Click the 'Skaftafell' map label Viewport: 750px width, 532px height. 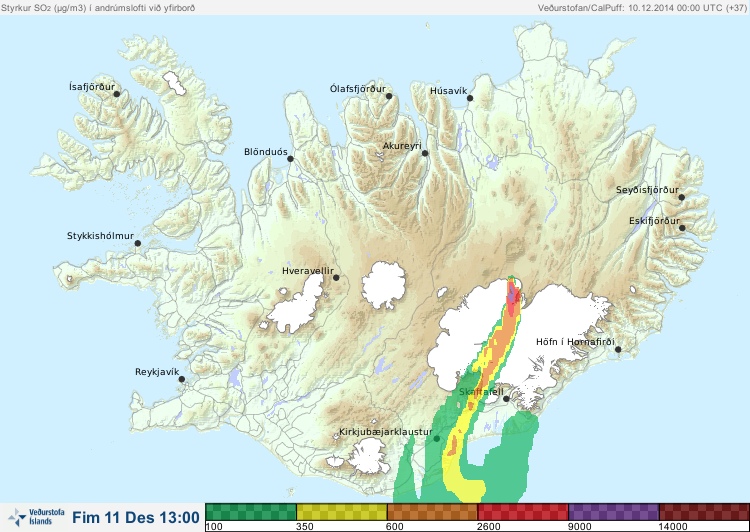pos(481,392)
